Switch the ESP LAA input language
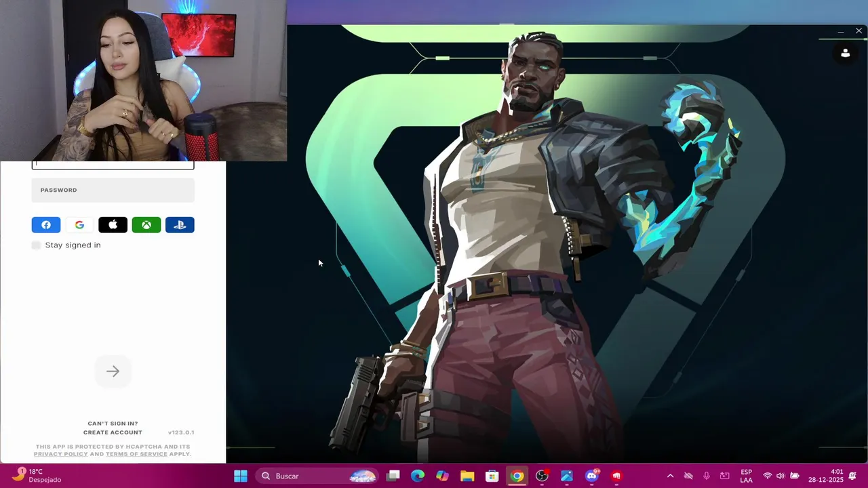This screenshot has height=488, width=868. coord(746,476)
